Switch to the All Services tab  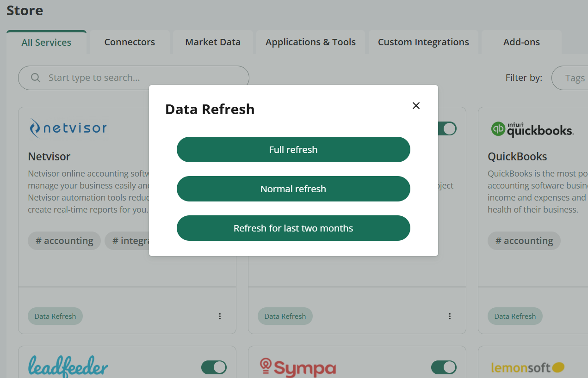coord(46,43)
